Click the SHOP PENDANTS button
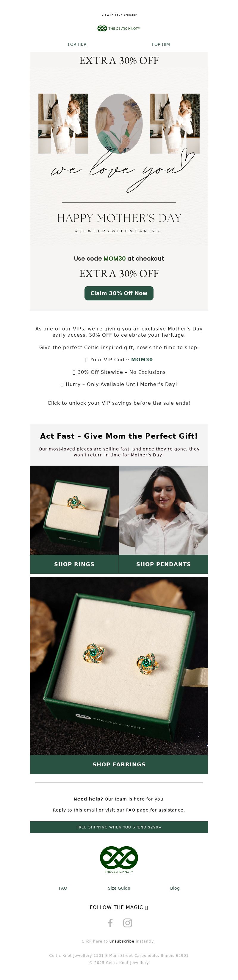238x980 pixels. pyautogui.click(x=163, y=564)
